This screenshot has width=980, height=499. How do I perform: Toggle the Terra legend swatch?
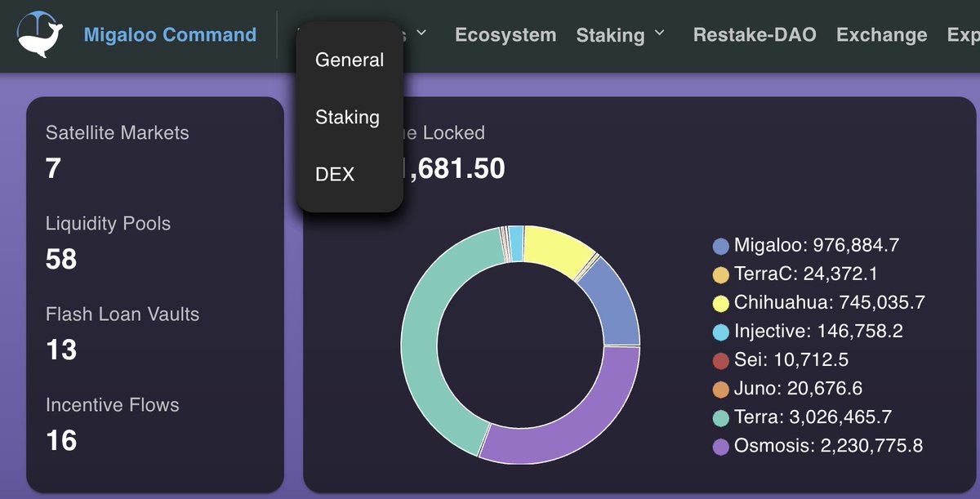[x=720, y=417]
